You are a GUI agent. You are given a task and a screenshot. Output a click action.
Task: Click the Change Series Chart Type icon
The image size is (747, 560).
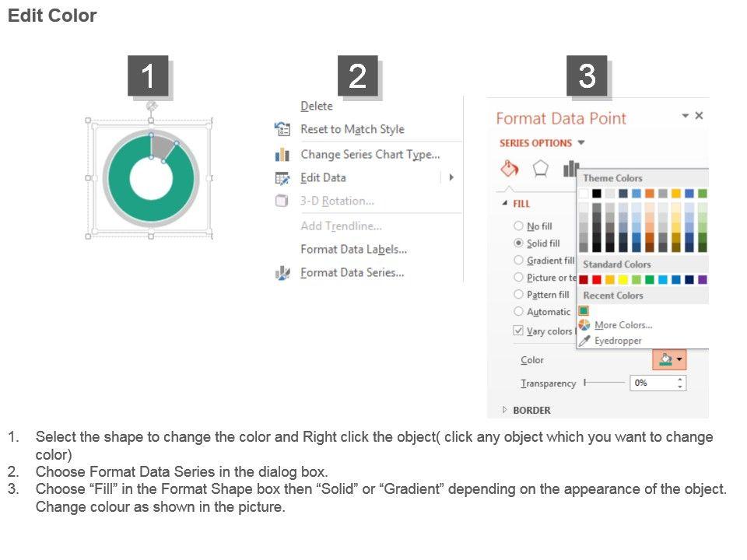click(282, 155)
